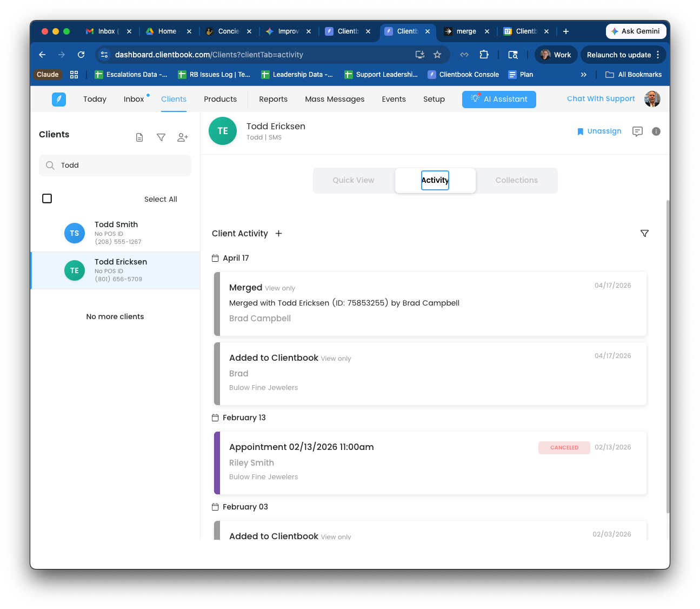Open the user avatar menu

click(x=652, y=99)
